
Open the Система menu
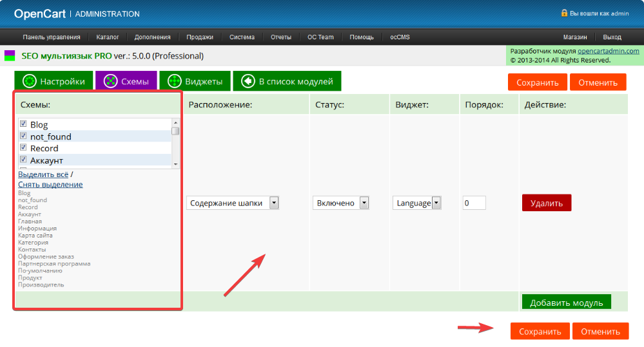[x=242, y=37]
